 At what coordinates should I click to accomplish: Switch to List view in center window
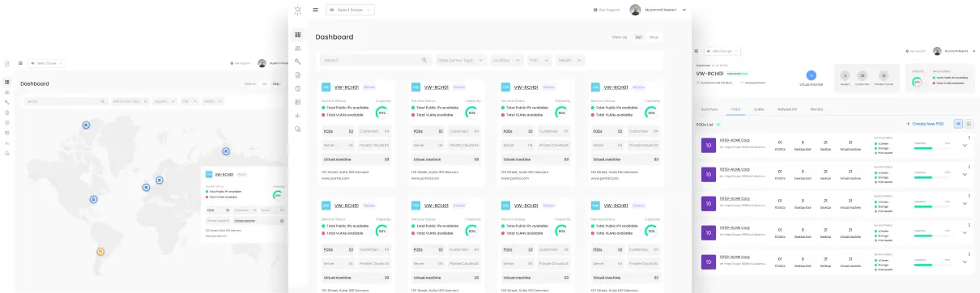pyautogui.click(x=638, y=36)
